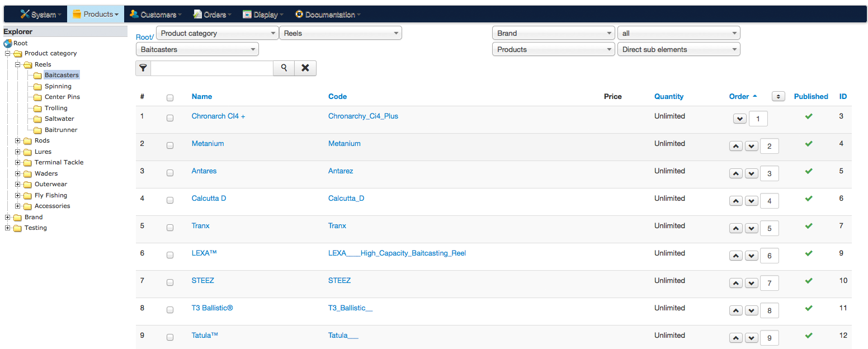Open the System menu
Image resolution: width=868 pixels, height=349 pixels.
coord(41,15)
